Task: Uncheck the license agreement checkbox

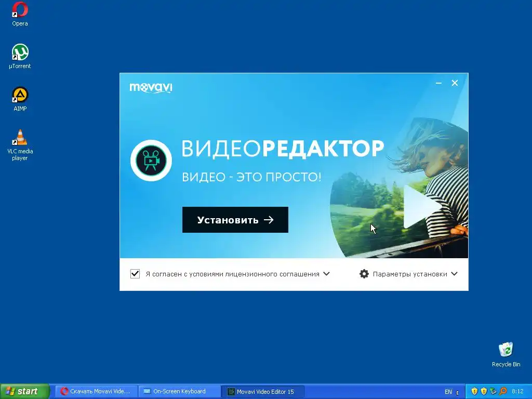Action: coord(135,274)
